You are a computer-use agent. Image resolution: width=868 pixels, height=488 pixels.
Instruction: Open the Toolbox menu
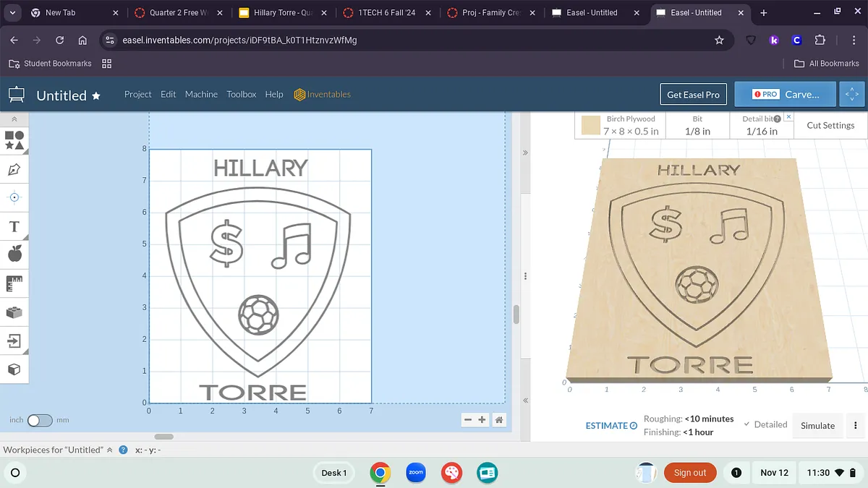pyautogui.click(x=241, y=95)
